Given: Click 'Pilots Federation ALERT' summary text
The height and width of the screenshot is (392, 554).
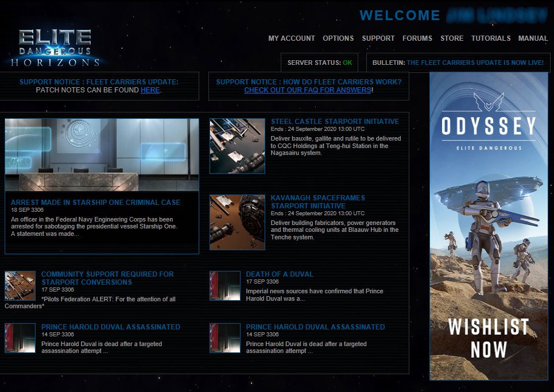Looking at the screenshot, I should click(90, 302).
